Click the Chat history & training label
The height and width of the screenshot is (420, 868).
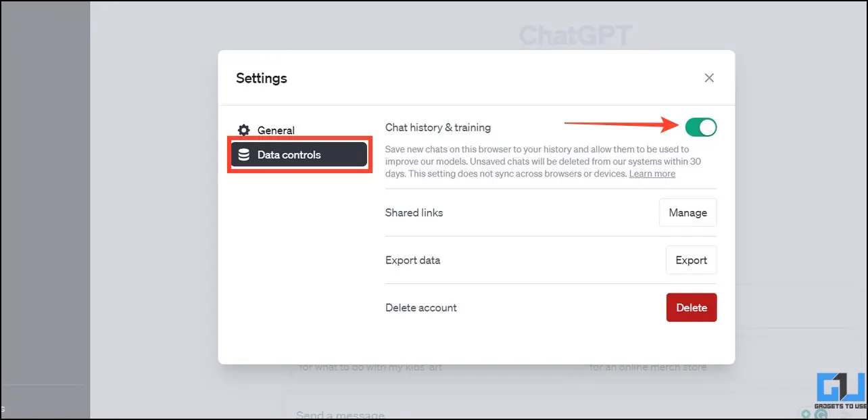pos(438,127)
